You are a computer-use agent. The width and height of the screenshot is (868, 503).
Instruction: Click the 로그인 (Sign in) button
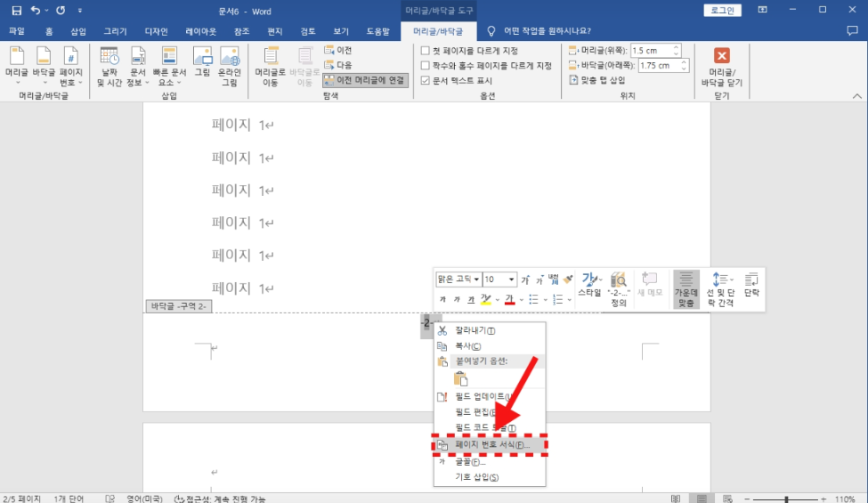point(722,11)
